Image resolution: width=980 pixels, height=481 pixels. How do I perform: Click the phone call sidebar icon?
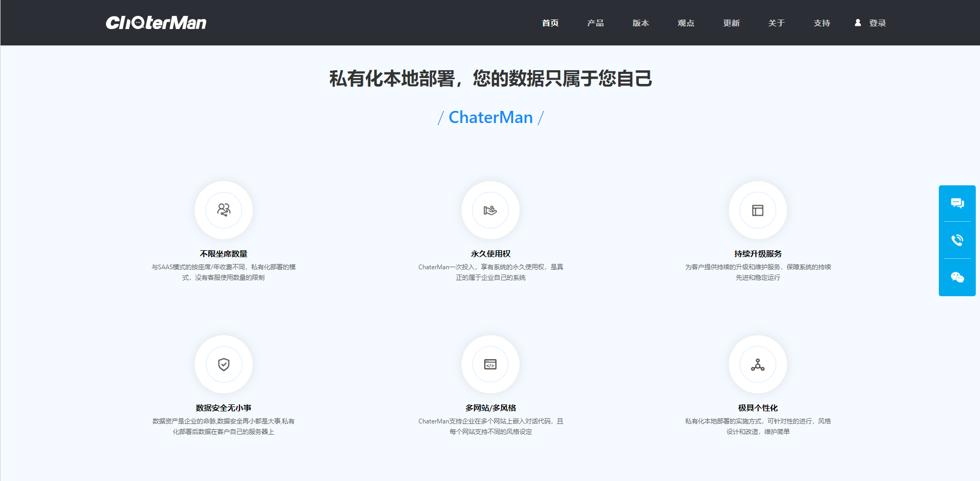pos(957,240)
